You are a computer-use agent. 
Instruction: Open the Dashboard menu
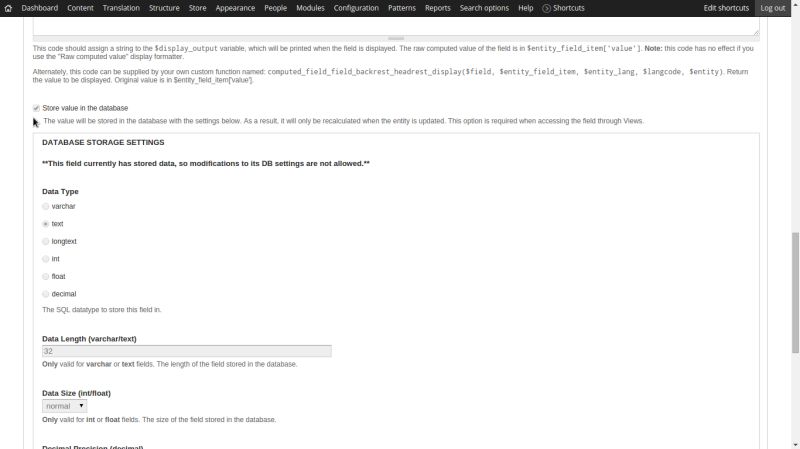[40, 8]
